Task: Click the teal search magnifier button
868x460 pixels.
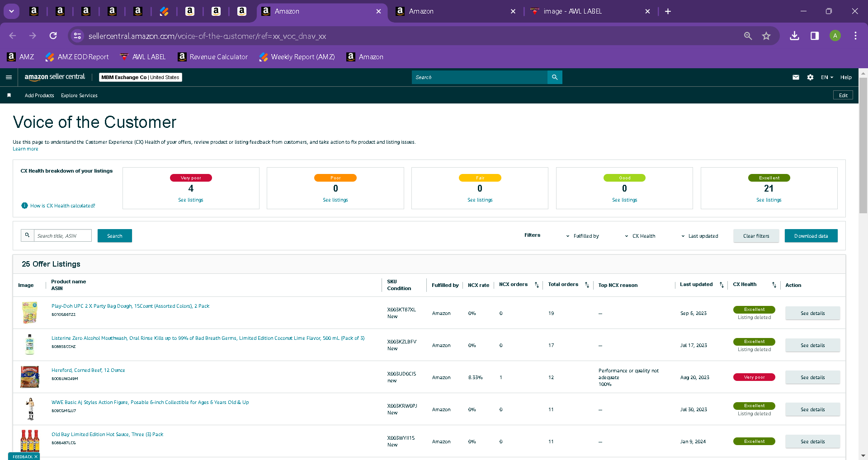Action: (555, 77)
